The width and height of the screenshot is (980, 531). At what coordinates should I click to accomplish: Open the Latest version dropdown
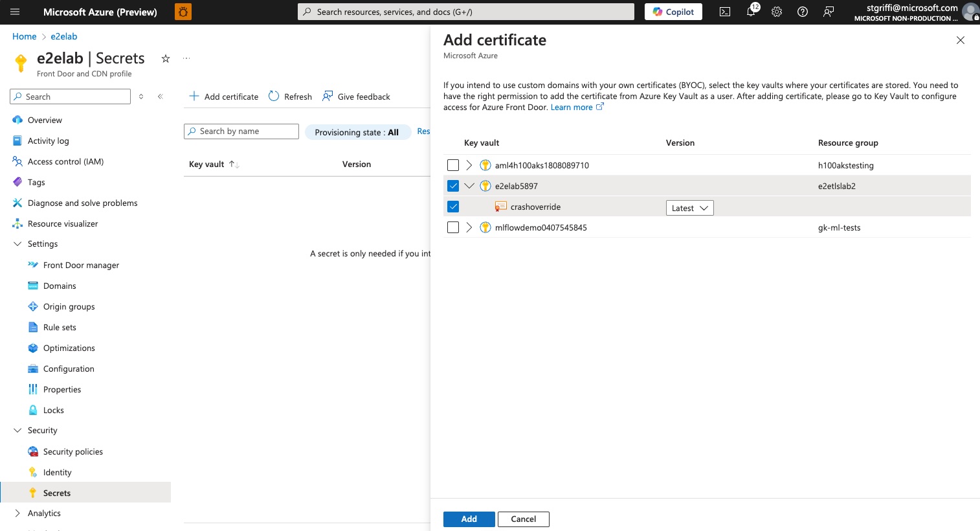689,207
